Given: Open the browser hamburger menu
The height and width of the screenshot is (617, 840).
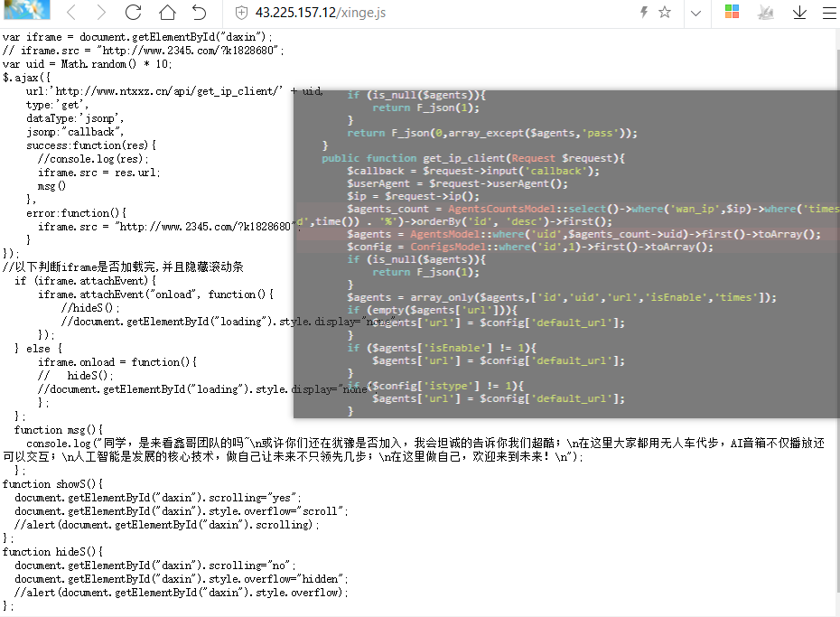Looking at the screenshot, I should pyautogui.click(x=830, y=13).
